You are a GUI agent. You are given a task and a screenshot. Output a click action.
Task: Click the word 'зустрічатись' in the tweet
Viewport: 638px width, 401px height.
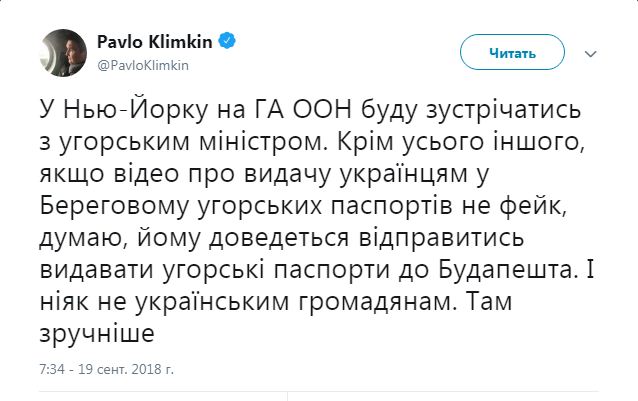pyautogui.click(x=503, y=111)
